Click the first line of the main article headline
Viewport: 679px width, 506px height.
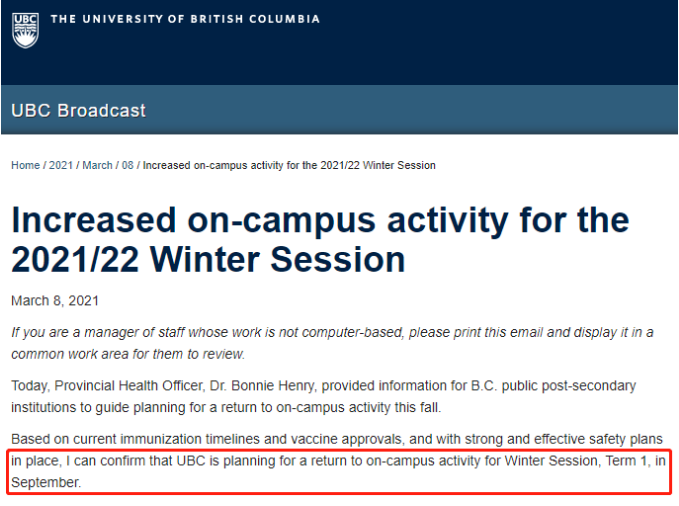tap(320, 220)
